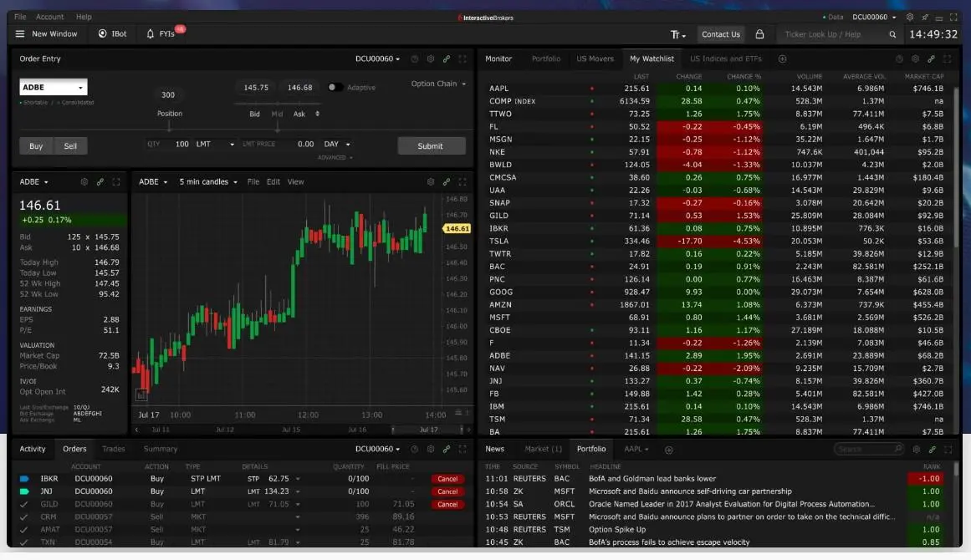Open New Window
Screen dimensions: 971x560
54,34
